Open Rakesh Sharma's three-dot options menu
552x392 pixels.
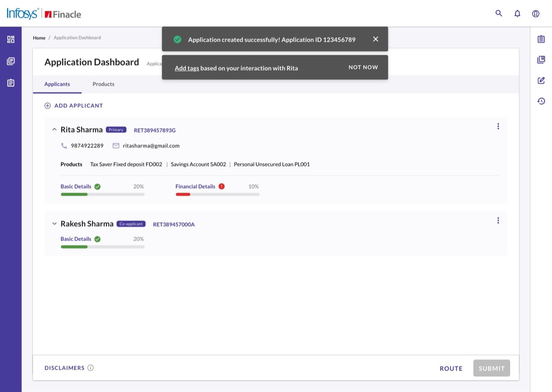click(x=498, y=221)
